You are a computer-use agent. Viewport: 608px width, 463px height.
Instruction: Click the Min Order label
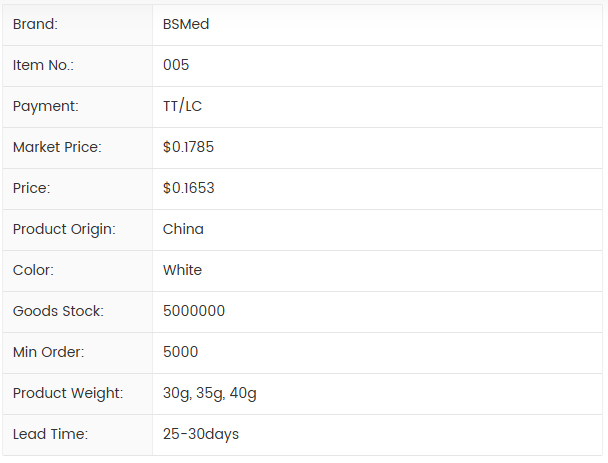48,352
